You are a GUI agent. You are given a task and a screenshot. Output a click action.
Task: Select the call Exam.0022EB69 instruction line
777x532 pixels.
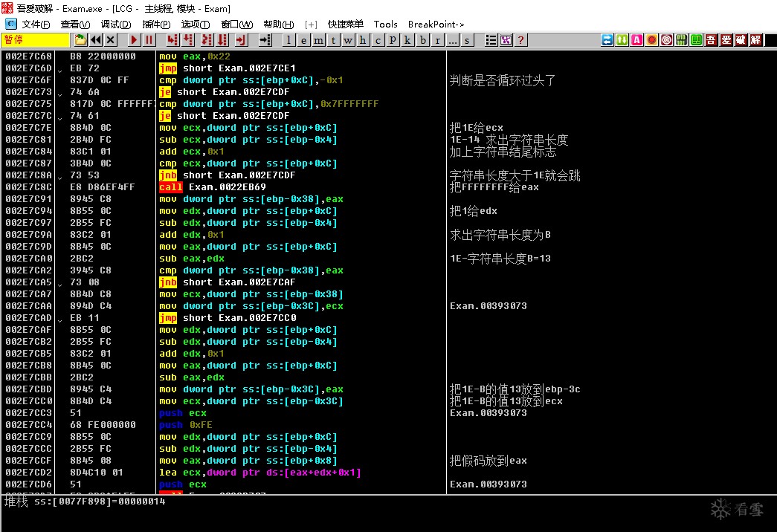point(213,187)
